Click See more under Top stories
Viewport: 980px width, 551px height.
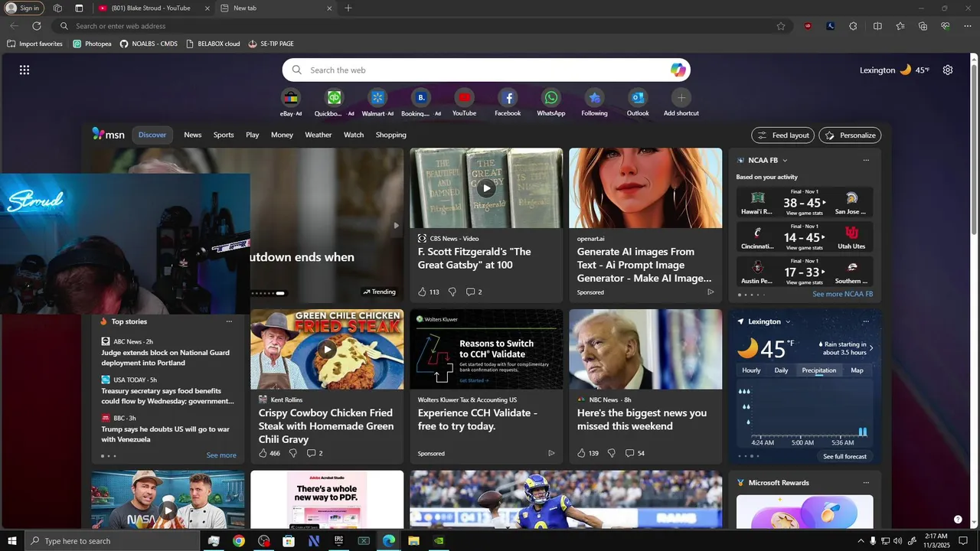click(221, 455)
